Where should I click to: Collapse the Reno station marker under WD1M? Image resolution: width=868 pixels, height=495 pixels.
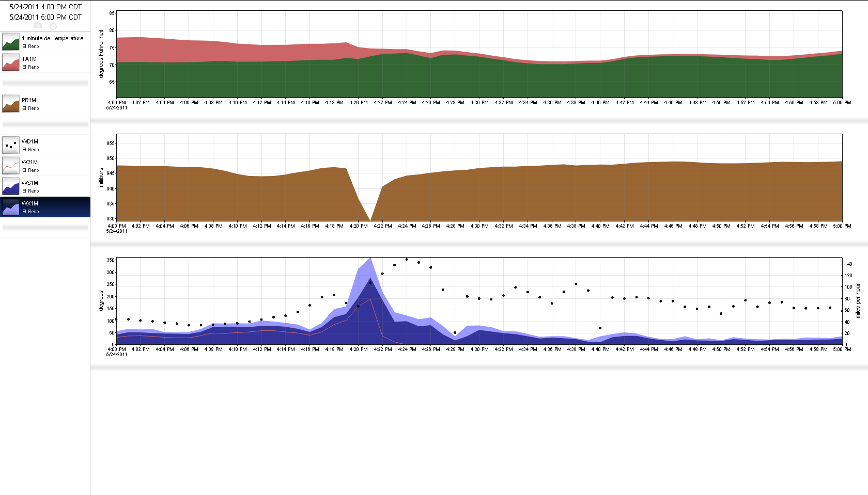click(x=24, y=150)
